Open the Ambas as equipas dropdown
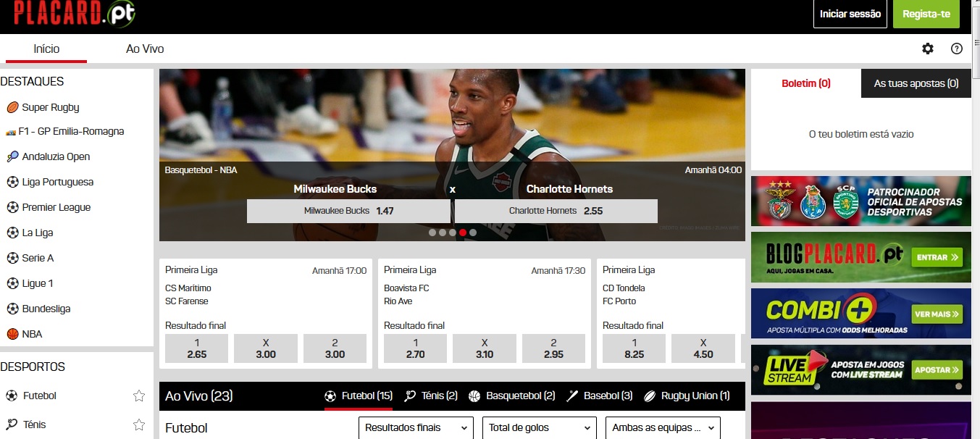The width and height of the screenshot is (980, 439). click(x=663, y=428)
